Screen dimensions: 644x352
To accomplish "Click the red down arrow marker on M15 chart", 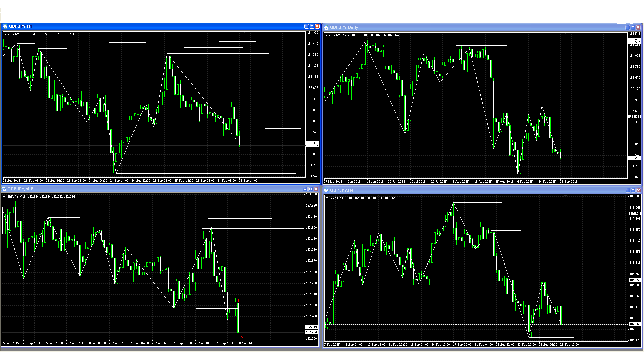I will tap(237, 300).
